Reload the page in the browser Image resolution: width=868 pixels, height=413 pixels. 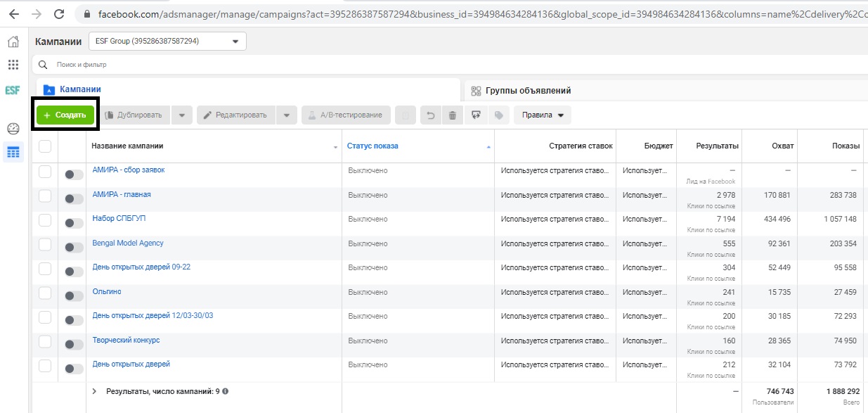59,14
